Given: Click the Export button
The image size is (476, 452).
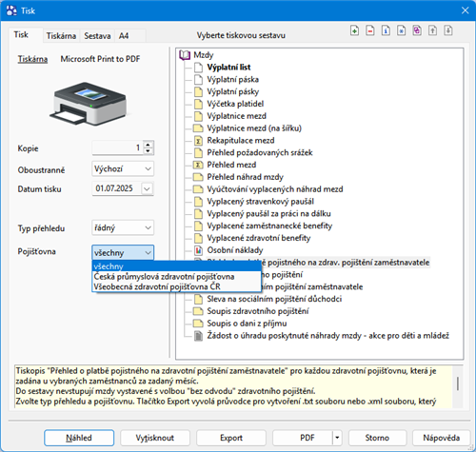Looking at the screenshot, I should point(231,438).
